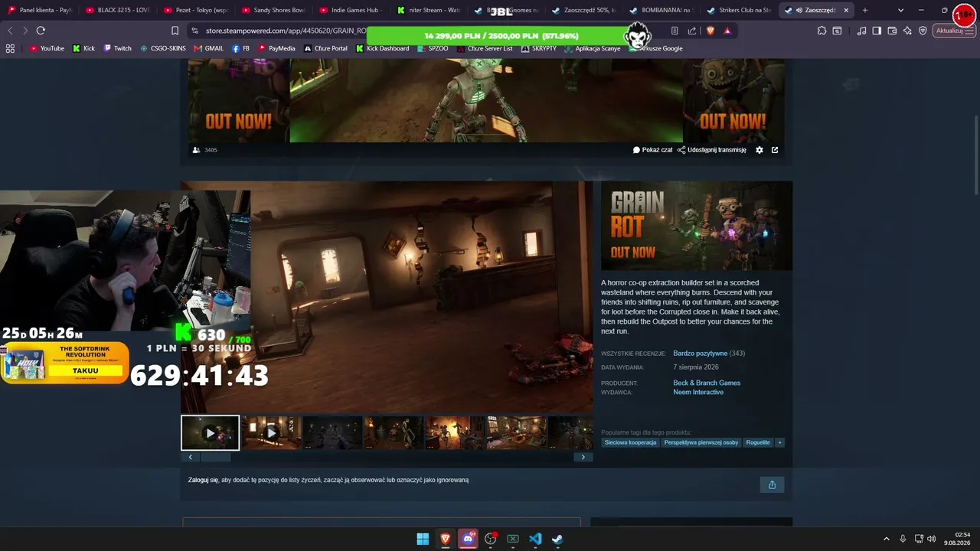Open the GMAIL bookmark
Image resolution: width=980 pixels, height=551 pixels.
click(208, 48)
